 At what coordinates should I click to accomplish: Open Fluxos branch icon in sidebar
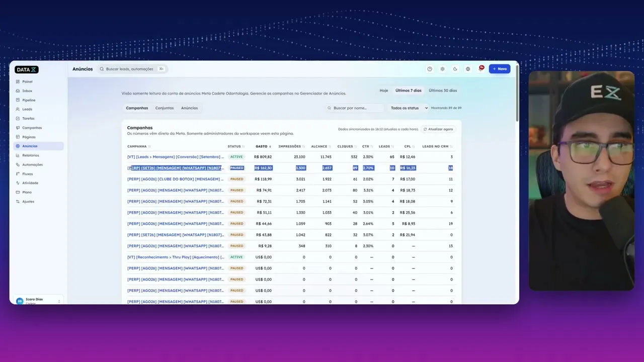[x=18, y=174]
